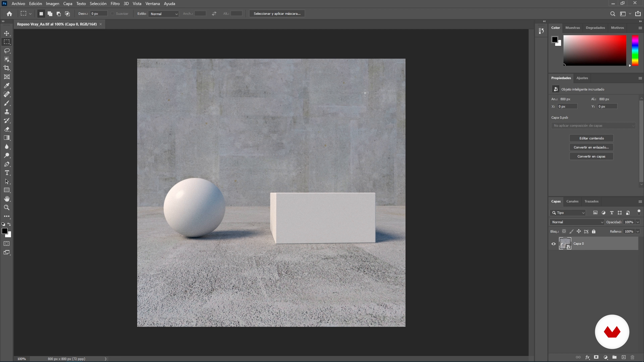644x362 pixels.
Task: Open the Capas panel menu
Action: click(x=640, y=201)
